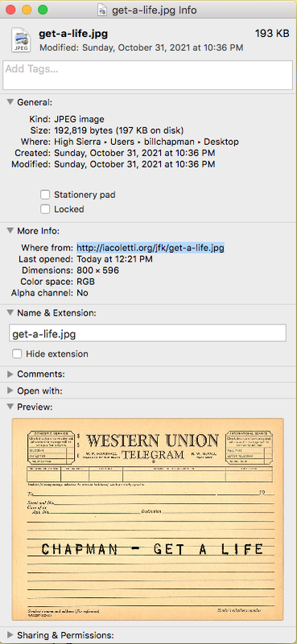Close the Info window with red button
The width and height of the screenshot is (297, 644).
coord(10,10)
